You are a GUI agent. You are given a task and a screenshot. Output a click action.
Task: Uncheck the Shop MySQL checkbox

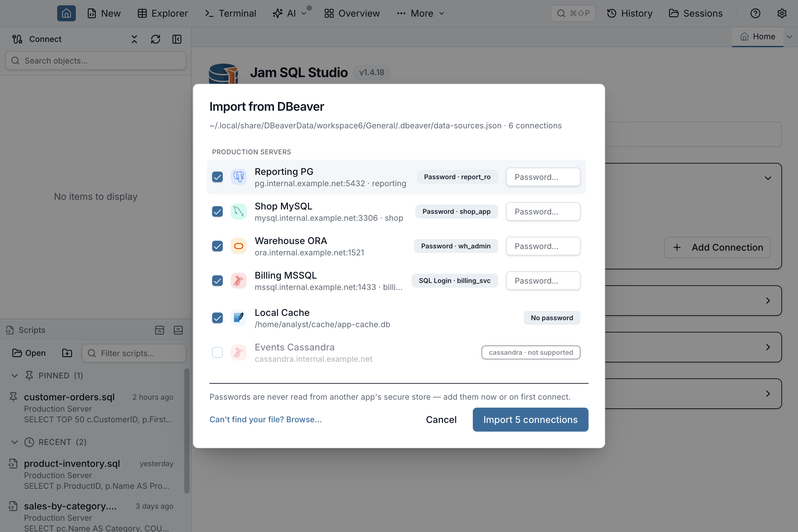pyautogui.click(x=217, y=211)
